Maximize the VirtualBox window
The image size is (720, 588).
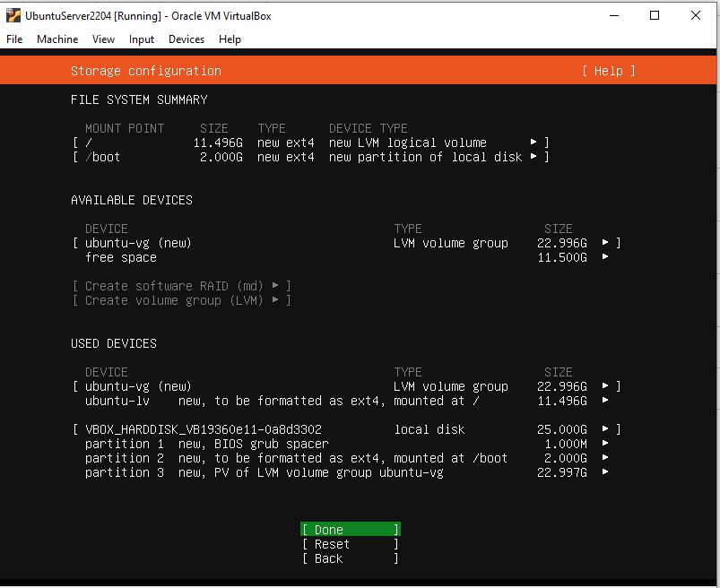tap(655, 15)
